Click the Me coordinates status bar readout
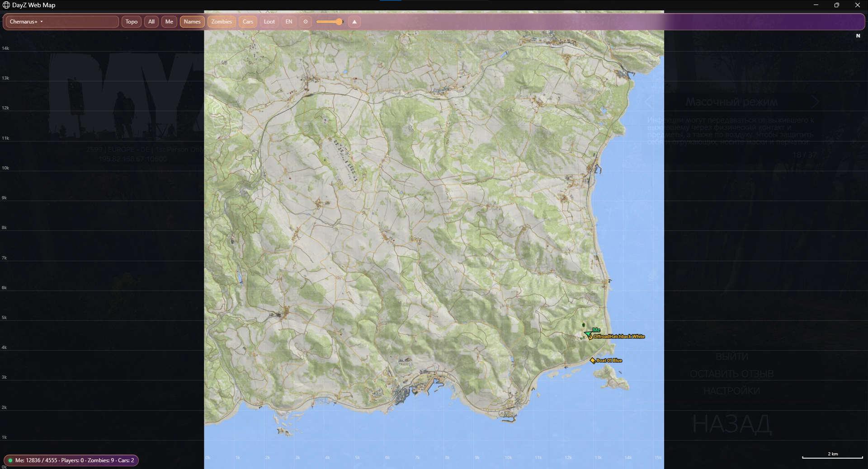The image size is (868, 469). (x=71, y=460)
